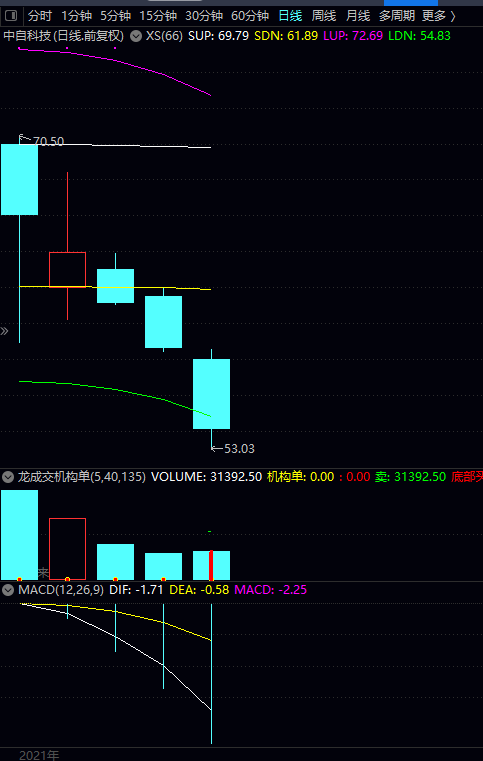Switch to 周线 weekly chart
The height and width of the screenshot is (761, 483).
coord(324,16)
